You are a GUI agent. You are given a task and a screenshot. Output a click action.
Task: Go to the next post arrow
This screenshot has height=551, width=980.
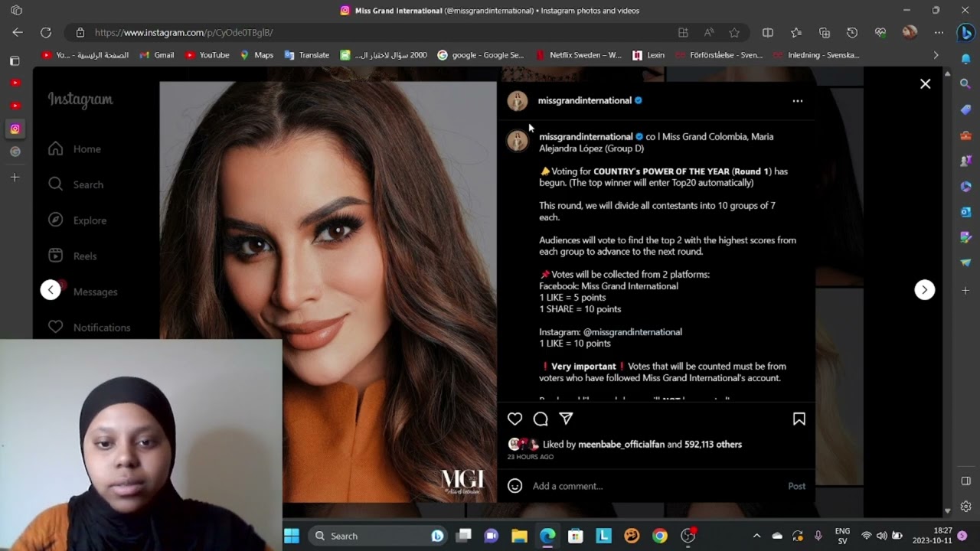(924, 289)
